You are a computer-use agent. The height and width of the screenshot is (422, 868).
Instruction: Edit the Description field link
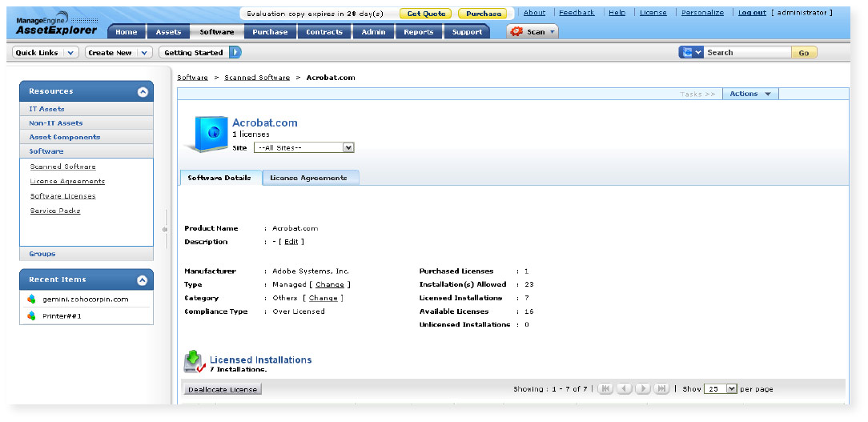291,242
